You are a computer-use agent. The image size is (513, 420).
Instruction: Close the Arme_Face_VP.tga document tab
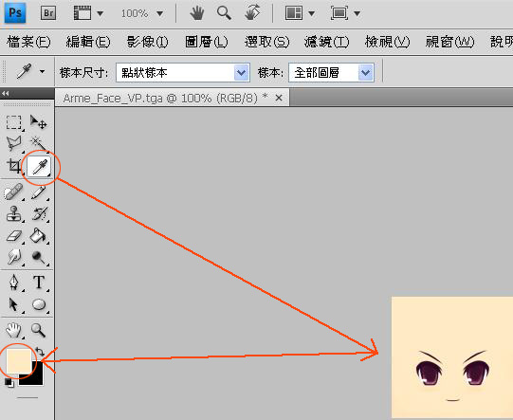coord(279,98)
